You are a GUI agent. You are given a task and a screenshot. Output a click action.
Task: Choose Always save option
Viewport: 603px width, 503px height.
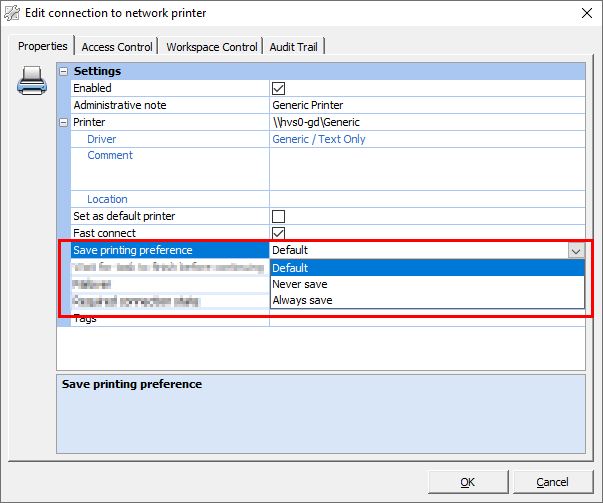427,300
